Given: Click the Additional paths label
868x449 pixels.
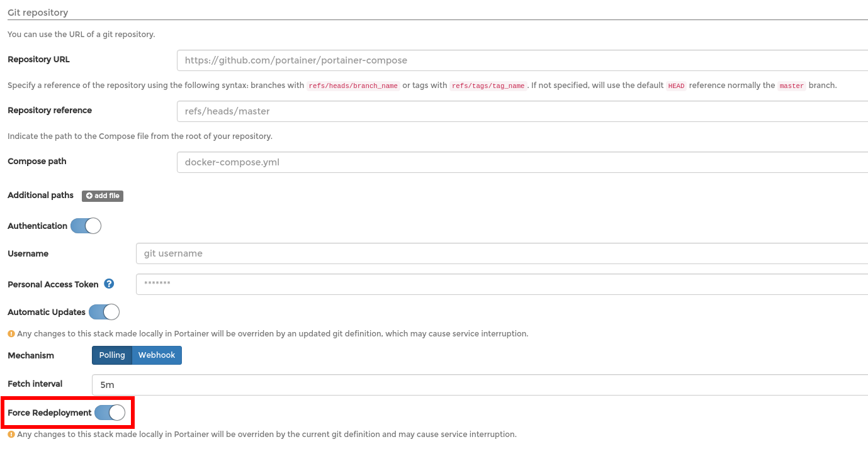Looking at the screenshot, I should 41,195.
